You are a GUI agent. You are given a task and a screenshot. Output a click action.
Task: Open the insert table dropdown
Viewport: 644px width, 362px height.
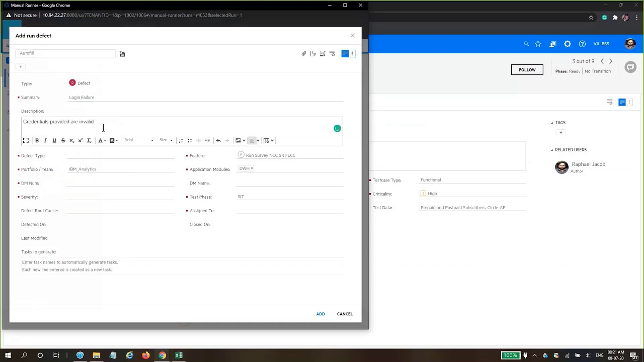(269, 140)
